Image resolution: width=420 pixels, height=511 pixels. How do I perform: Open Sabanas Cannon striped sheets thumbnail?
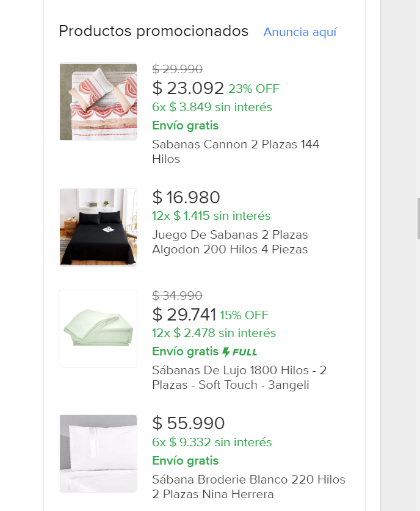click(98, 102)
